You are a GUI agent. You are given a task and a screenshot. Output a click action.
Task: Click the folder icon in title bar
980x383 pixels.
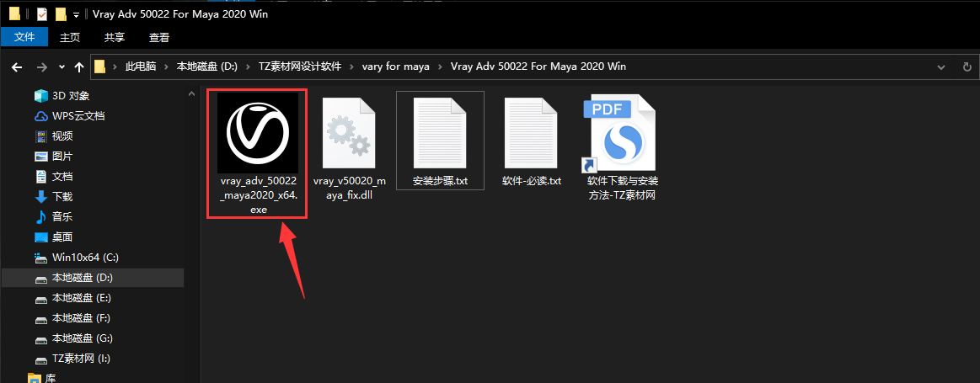14,13
